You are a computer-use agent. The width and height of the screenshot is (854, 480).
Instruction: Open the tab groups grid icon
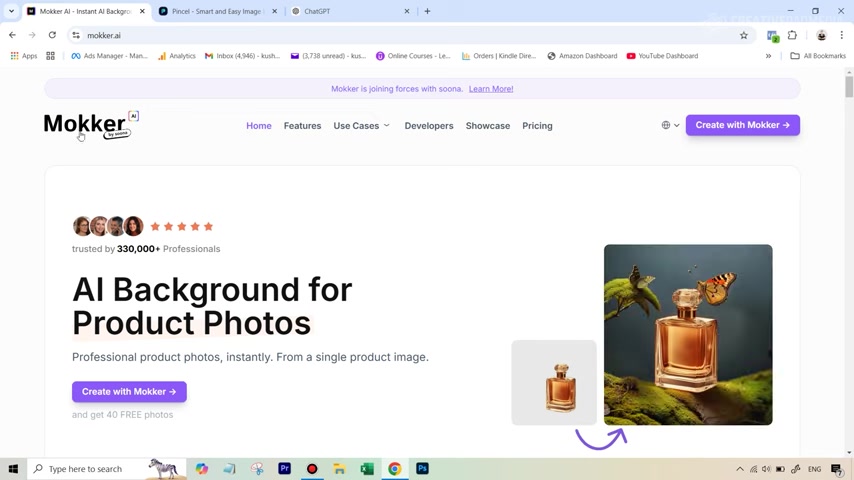(x=51, y=56)
